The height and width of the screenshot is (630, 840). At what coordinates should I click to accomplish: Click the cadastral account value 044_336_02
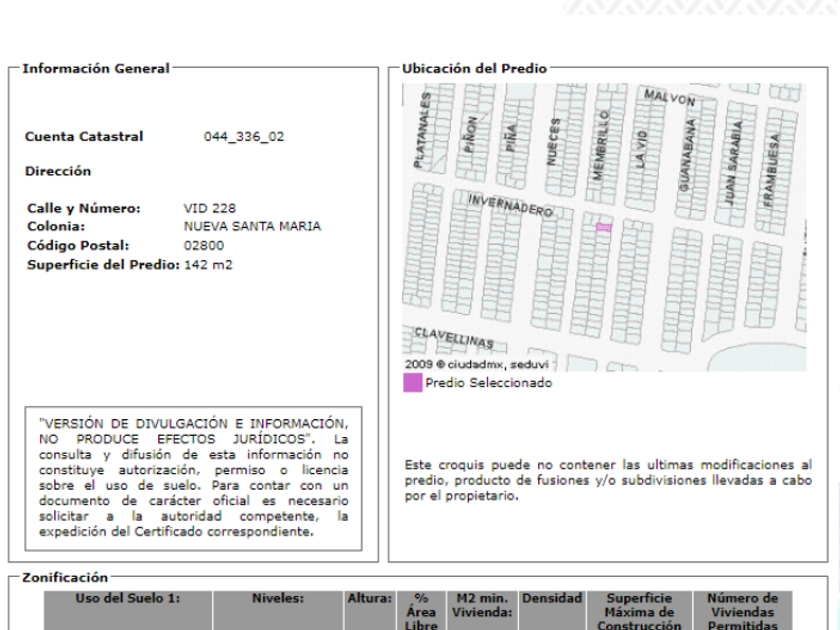pos(244,137)
